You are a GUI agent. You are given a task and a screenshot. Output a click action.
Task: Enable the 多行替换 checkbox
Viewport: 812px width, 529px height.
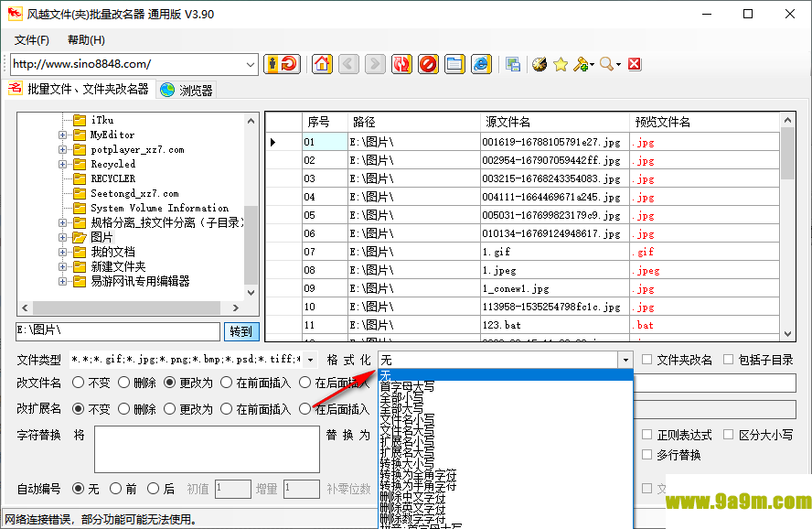[x=646, y=454]
